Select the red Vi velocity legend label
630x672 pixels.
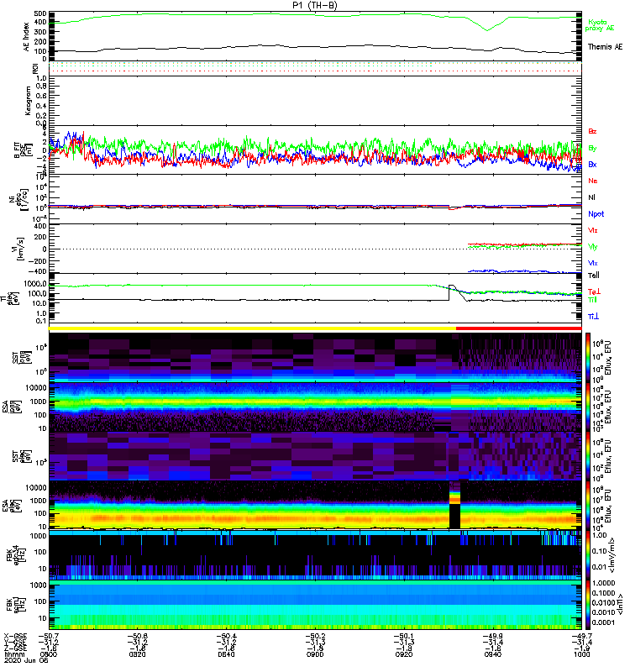[x=593, y=230]
